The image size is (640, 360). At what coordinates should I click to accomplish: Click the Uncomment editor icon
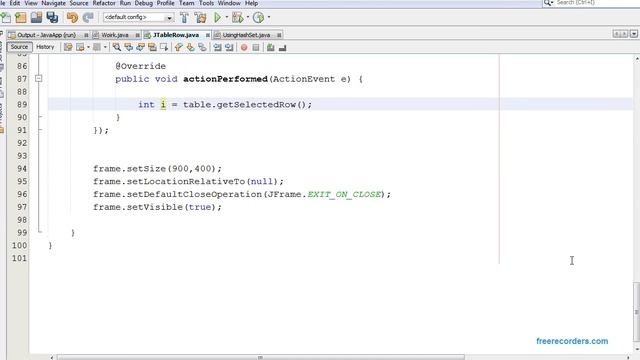click(x=282, y=47)
